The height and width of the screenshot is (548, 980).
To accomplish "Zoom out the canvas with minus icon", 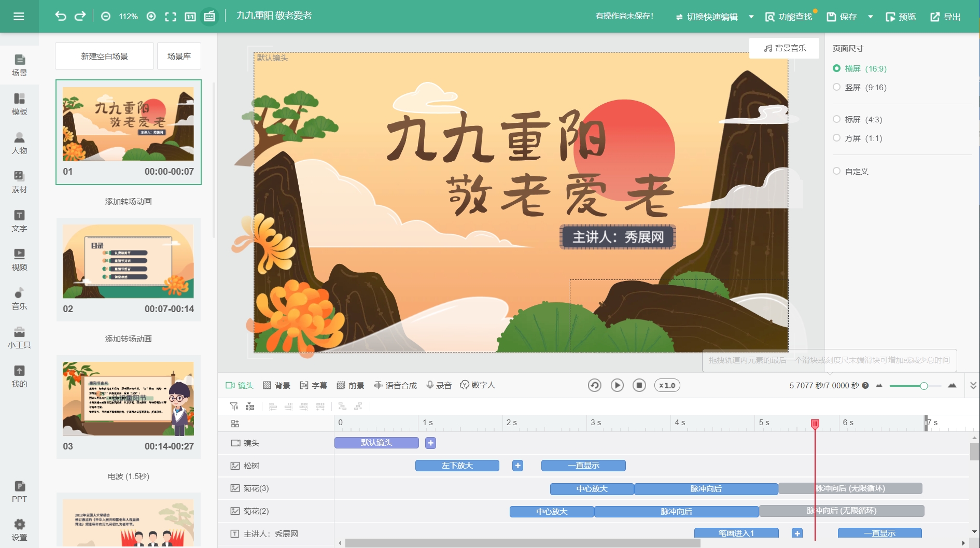I will point(106,17).
